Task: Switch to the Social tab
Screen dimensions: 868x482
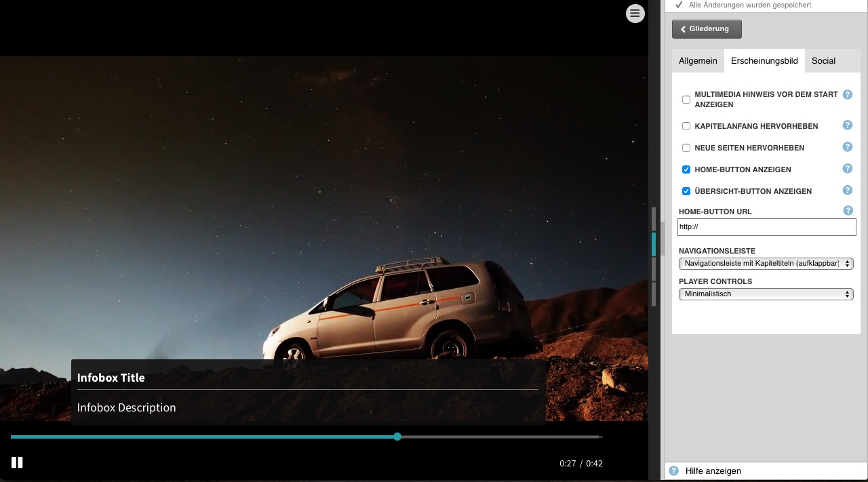Action: tap(823, 61)
